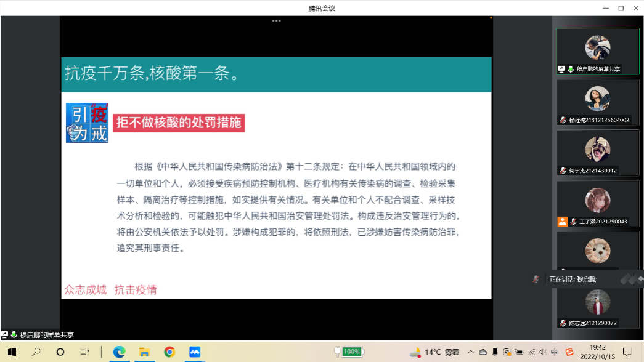Open Cortana circle icon in the taskbar
Screen dimensions: 644x362
tap(60, 352)
